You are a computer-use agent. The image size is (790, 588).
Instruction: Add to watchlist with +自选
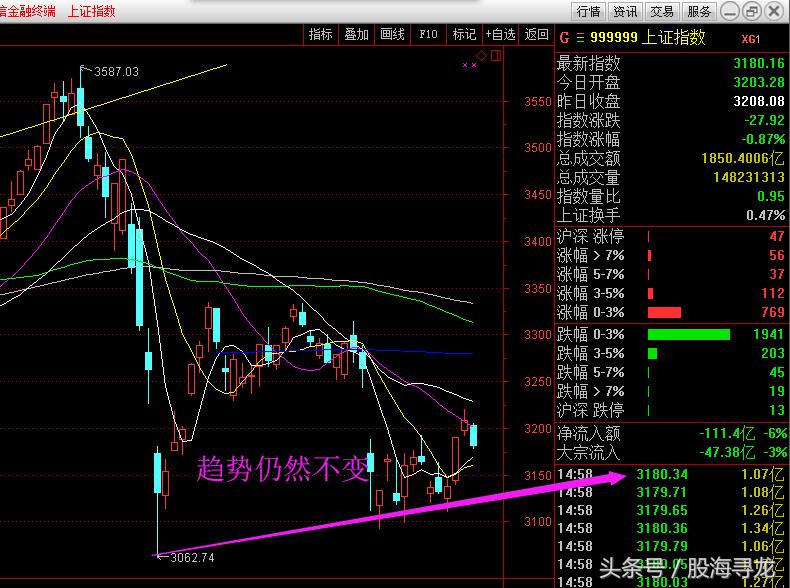point(500,34)
